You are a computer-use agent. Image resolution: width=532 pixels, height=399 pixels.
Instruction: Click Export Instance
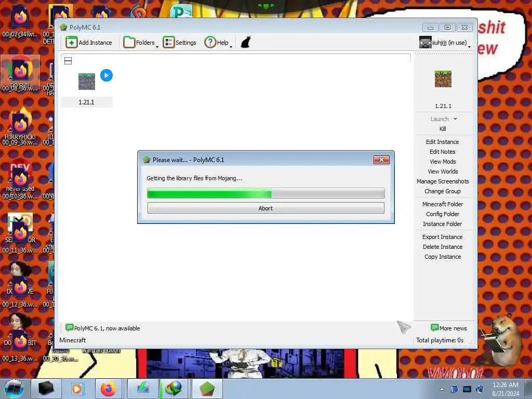(x=443, y=237)
